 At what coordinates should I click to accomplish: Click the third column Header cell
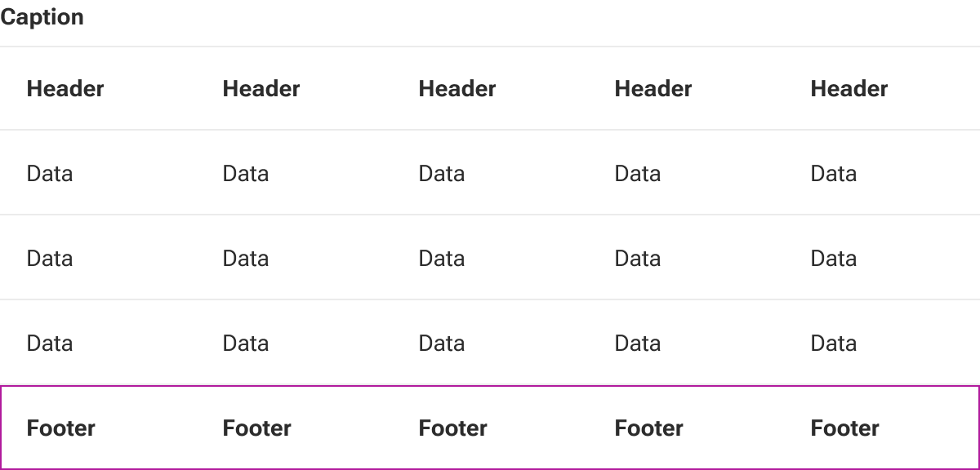point(490,88)
